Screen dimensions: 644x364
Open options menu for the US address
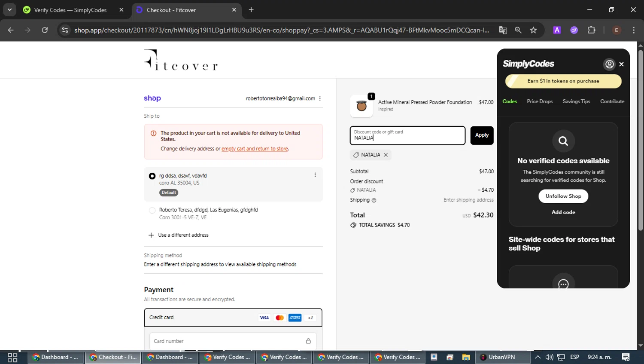point(315,175)
